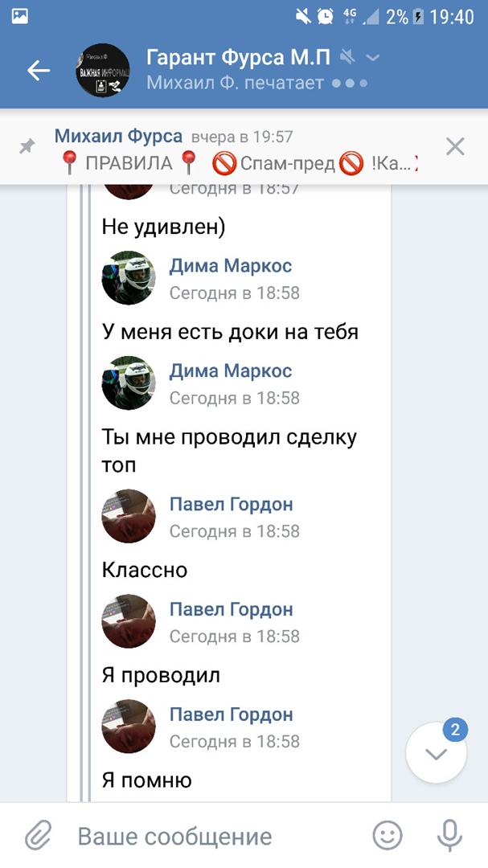Tap Павел Гордон avatar above Классно
The height and width of the screenshot is (868, 488).
[129, 516]
